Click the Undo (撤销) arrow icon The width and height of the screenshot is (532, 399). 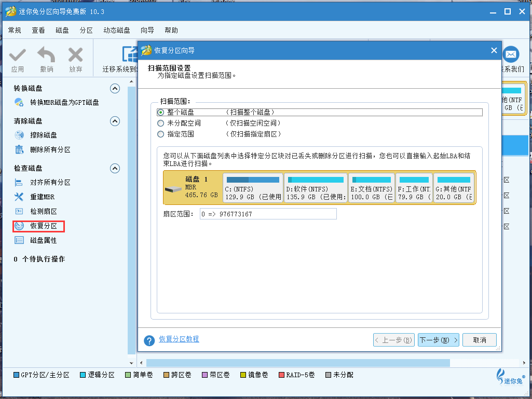tap(47, 55)
